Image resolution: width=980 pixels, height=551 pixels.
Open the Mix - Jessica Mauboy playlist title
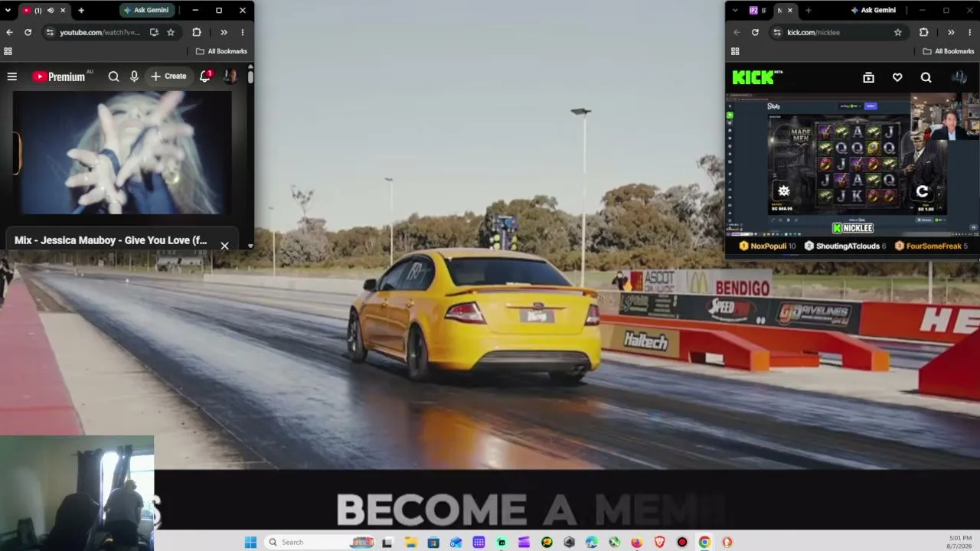pos(110,240)
